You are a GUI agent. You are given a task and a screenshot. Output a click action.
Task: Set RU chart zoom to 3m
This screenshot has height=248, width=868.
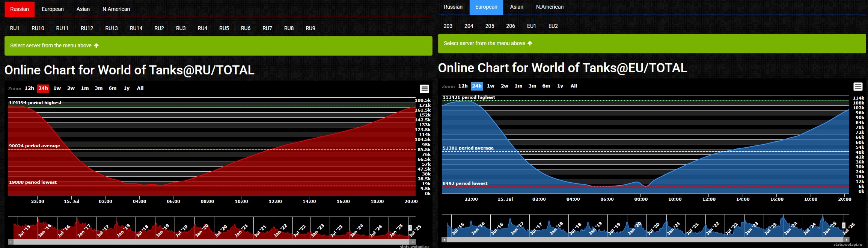(99, 88)
